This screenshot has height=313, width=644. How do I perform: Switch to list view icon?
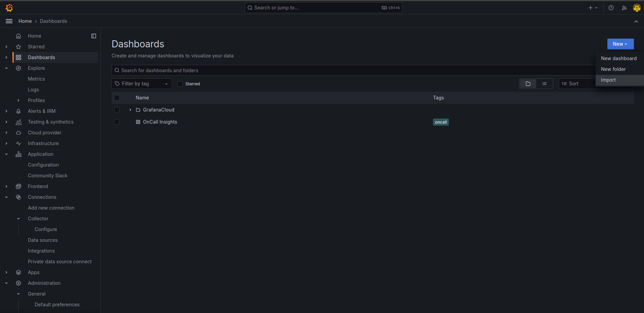(x=544, y=84)
